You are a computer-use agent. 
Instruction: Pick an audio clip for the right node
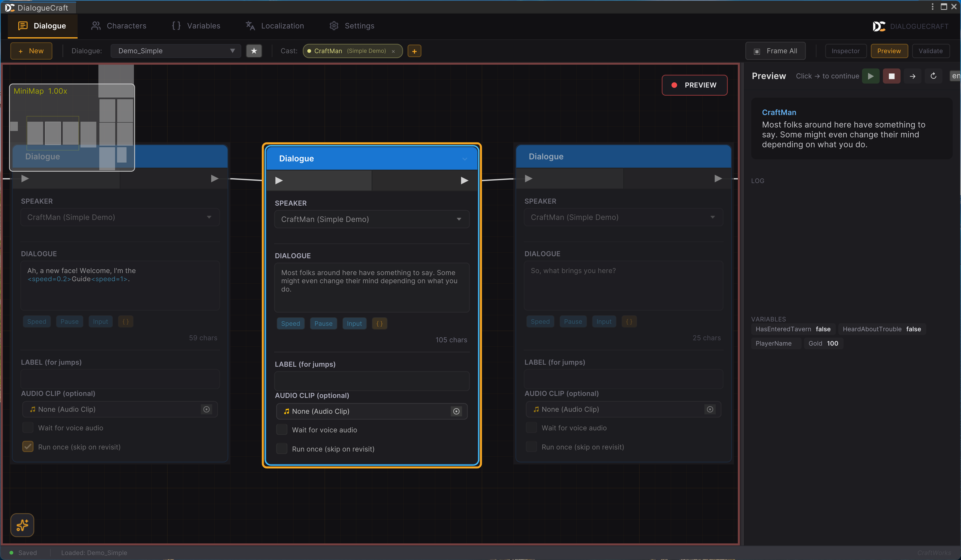coord(710,409)
